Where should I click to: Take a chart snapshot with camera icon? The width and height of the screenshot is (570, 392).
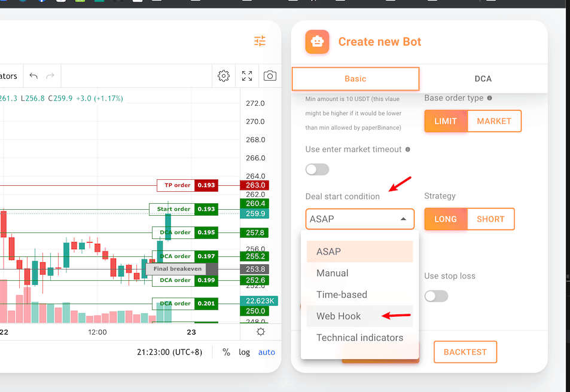270,76
